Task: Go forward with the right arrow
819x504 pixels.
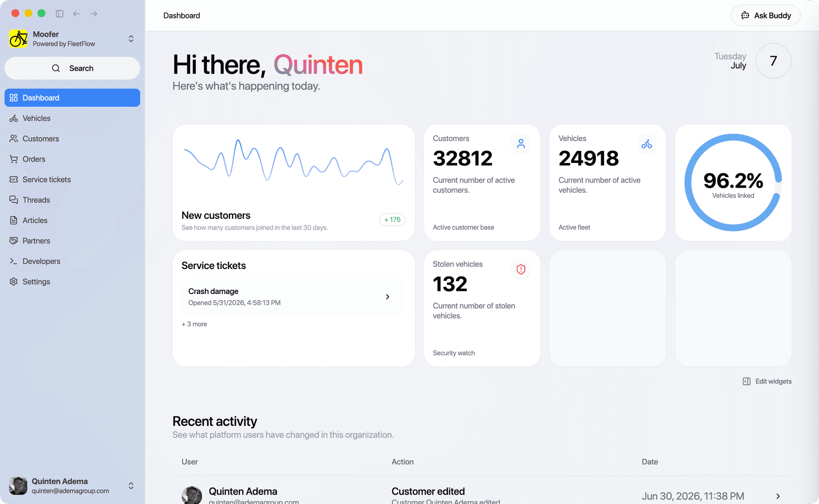Action: (x=94, y=14)
